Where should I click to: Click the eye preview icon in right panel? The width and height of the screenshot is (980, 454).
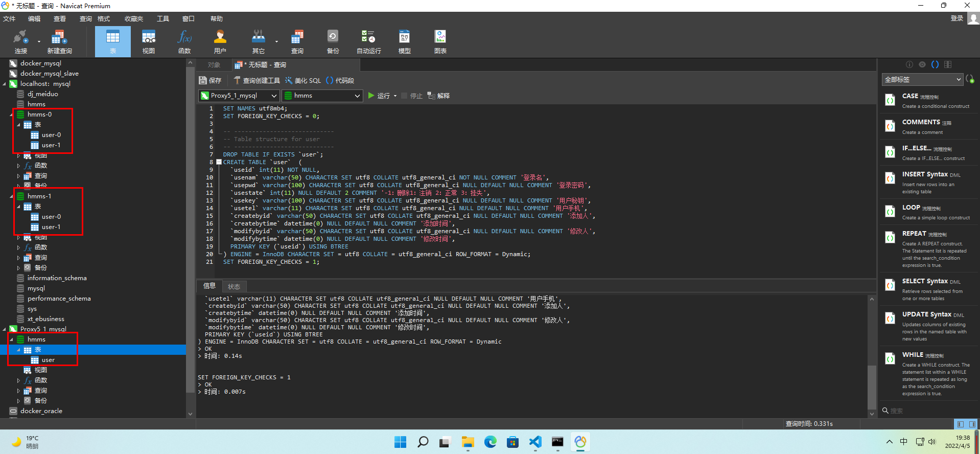click(x=922, y=64)
